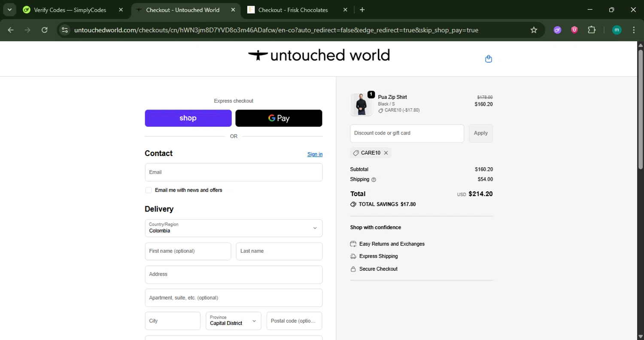Open the Extensions puzzle icon
The height and width of the screenshot is (340, 644).
point(592,30)
